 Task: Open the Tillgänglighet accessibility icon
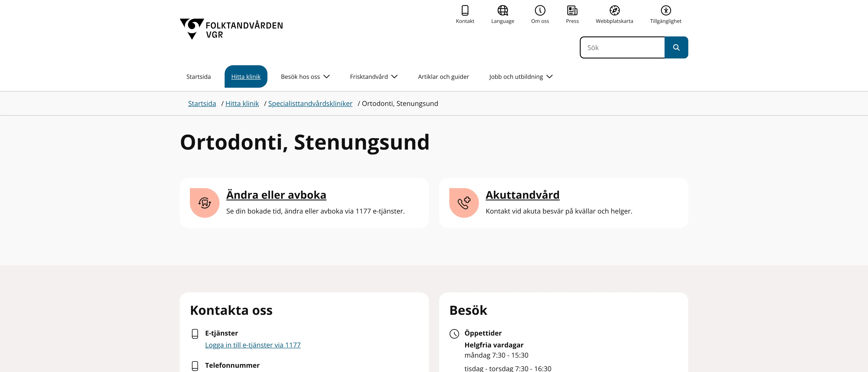665,10
